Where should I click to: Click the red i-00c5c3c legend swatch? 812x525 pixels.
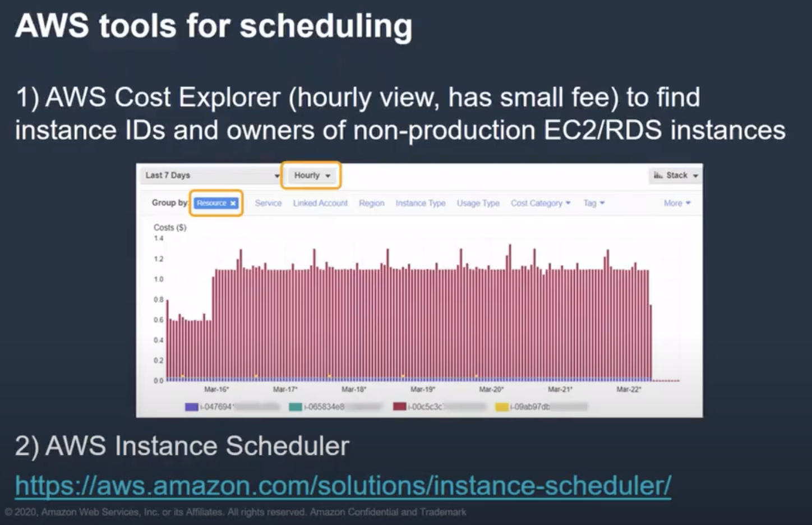pos(399,407)
